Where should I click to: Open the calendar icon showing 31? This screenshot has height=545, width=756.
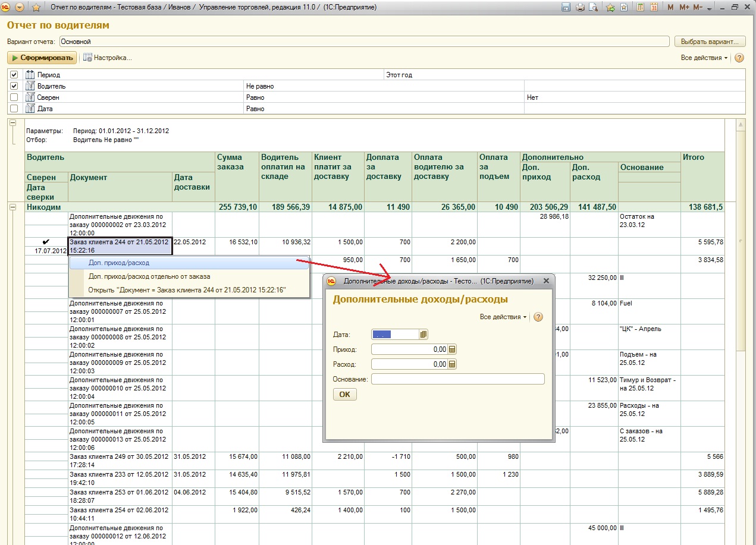[654, 8]
